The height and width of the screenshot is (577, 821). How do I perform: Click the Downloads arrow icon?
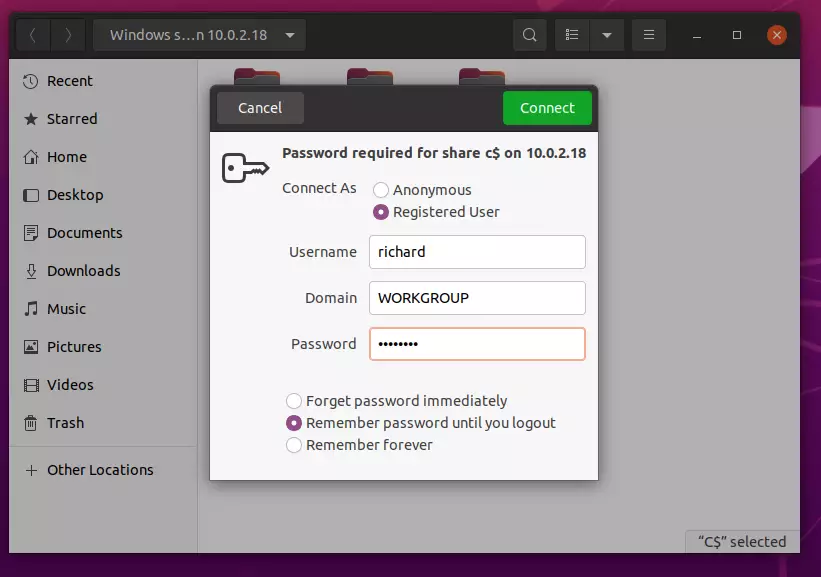(31, 271)
